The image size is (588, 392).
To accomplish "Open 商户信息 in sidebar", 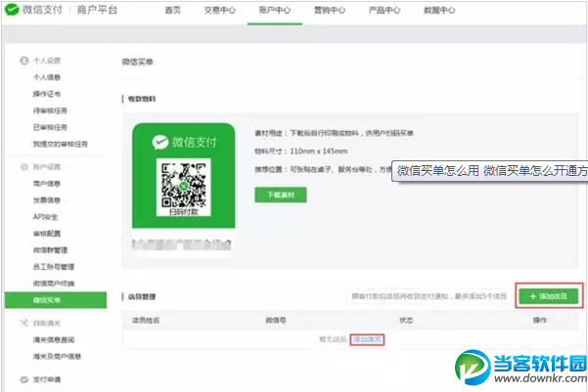I will coord(47,184).
